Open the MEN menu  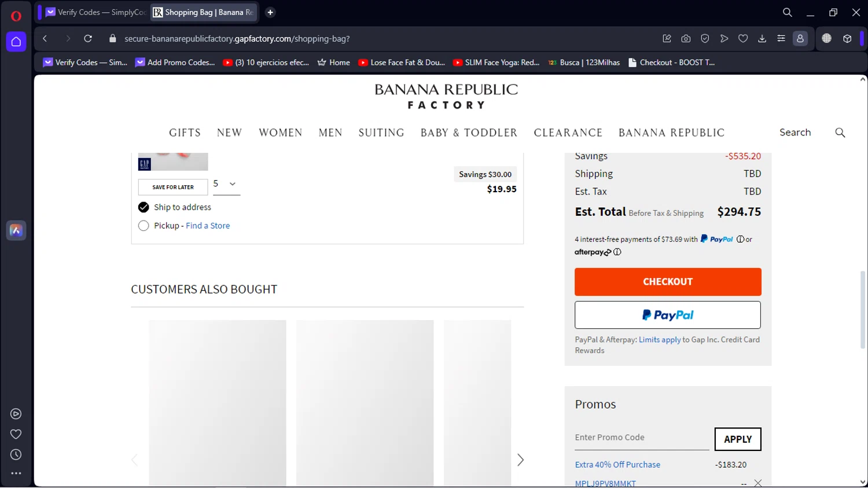[x=330, y=133]
